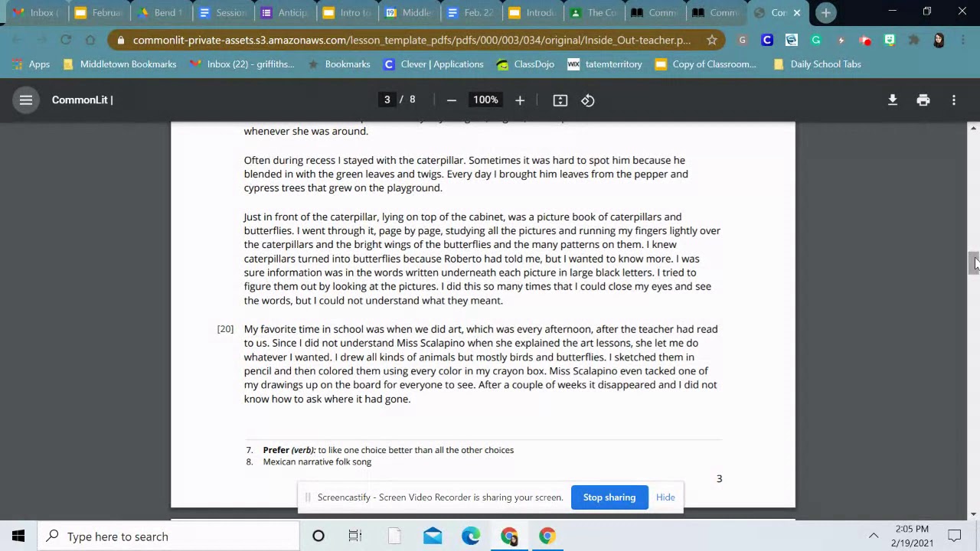This screenshot has width=980, height=551.
Task: Open the Windows notification center
Action: pyautogui.click(x=955, y=536)
